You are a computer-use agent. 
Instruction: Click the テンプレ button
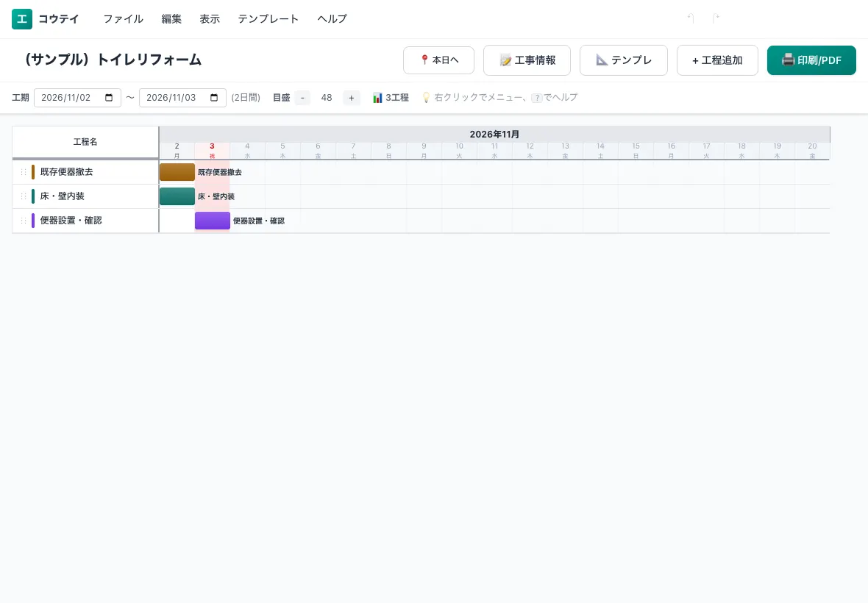click(x=624, y=60)
